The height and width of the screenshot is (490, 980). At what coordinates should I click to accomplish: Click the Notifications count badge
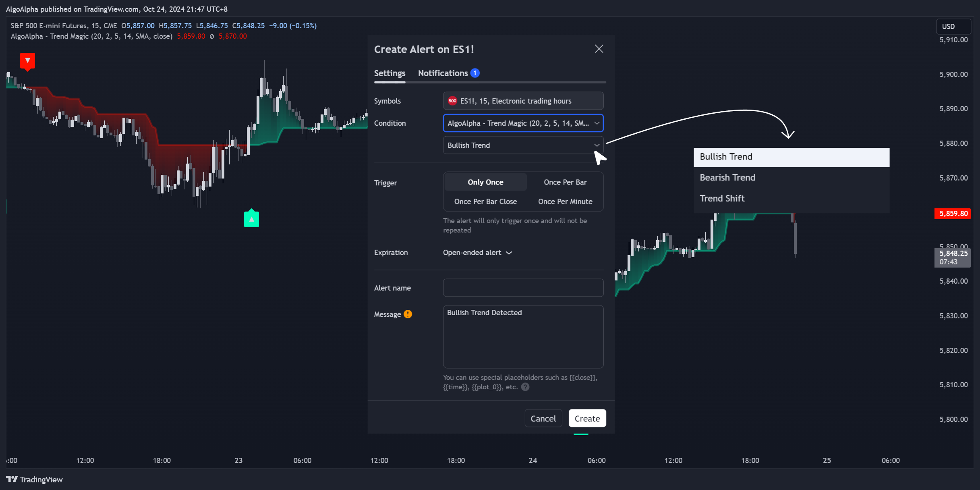(x=475, y=73)
